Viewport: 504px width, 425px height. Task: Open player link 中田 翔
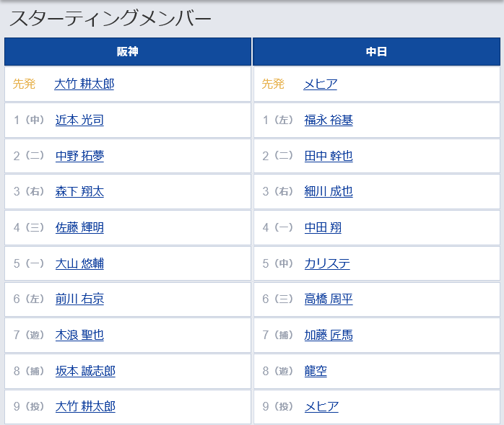click(323, 227)
